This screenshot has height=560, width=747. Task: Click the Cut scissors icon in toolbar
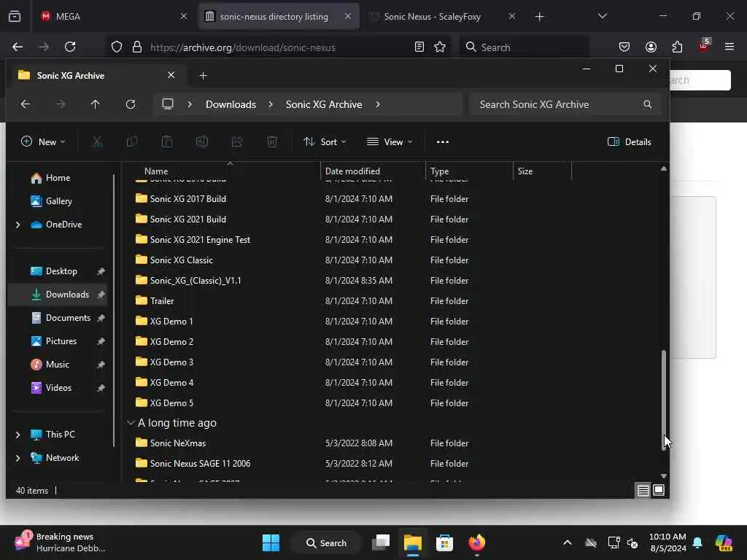[97, 142]
